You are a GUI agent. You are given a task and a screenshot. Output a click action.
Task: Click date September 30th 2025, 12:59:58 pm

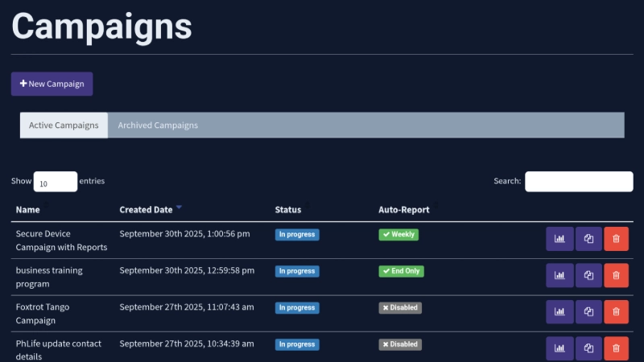(187, 270)
